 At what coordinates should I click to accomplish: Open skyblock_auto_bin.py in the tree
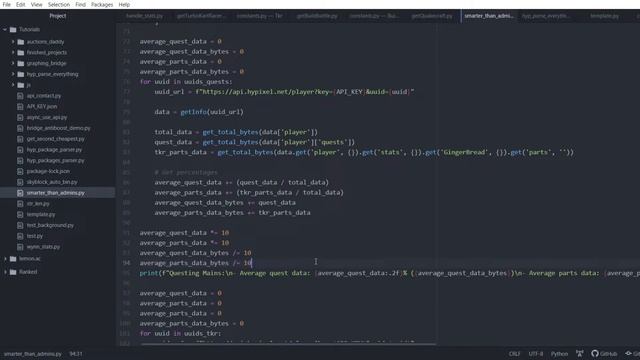[x=52, y=182]
